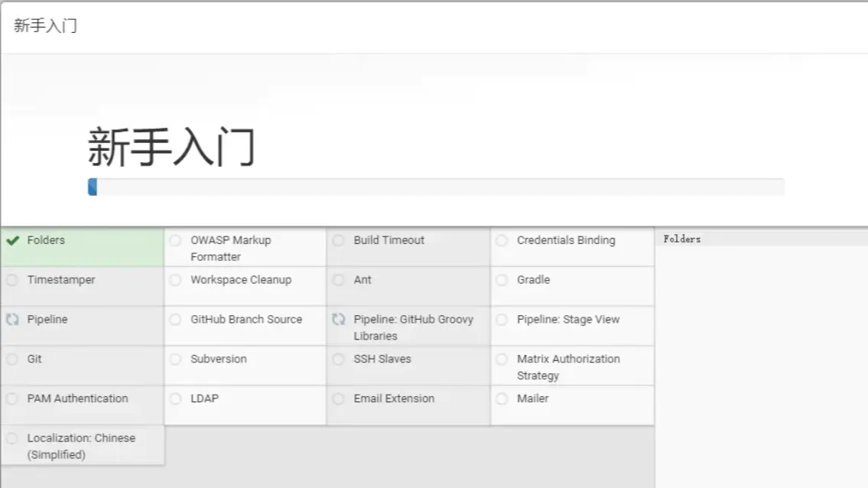Click the Build Timeout label
The height and width of the screenshot is (488, 868).
(x=388, y=240)
